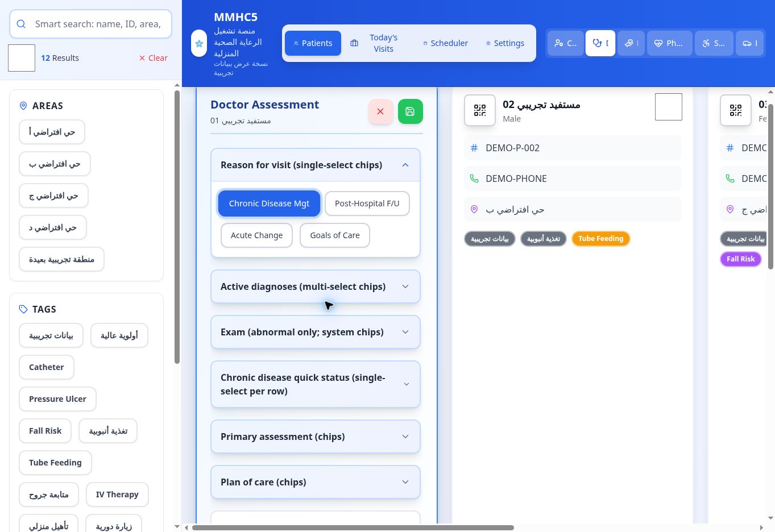Open the physiotherapy heartbeat role tab
The height and width of the screenshot is (532, 775).
click(x=670, y=43)
